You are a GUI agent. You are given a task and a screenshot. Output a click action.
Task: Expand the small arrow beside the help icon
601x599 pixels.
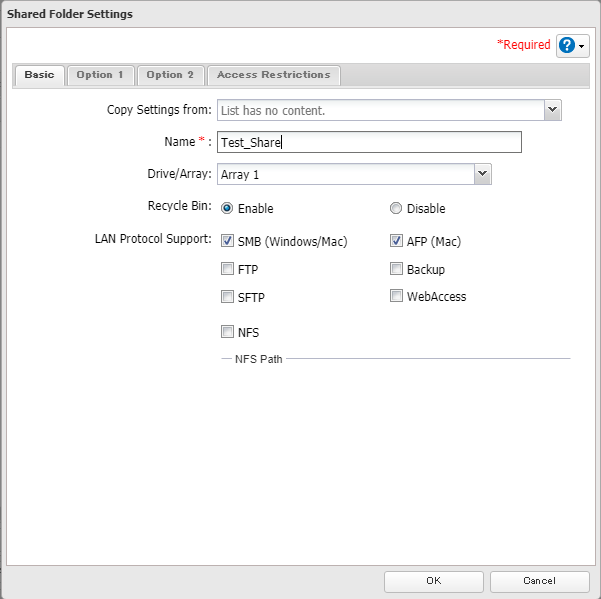[582, 47]
